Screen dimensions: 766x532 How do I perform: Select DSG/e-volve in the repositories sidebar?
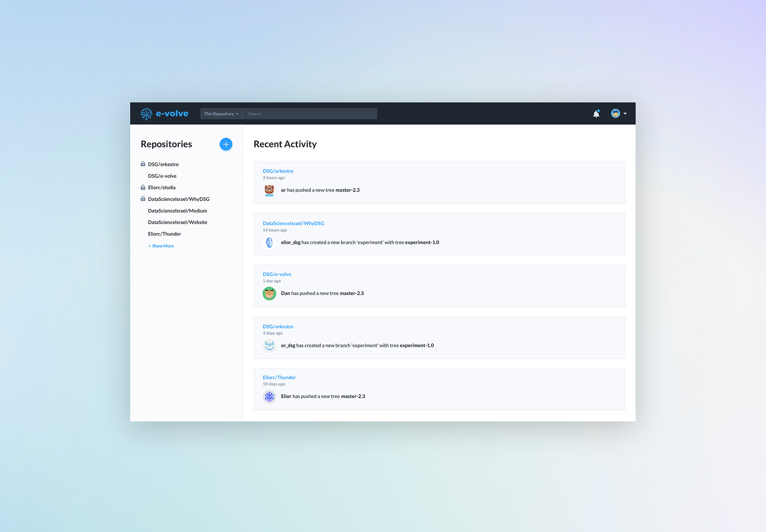click(x=162, y=176)
